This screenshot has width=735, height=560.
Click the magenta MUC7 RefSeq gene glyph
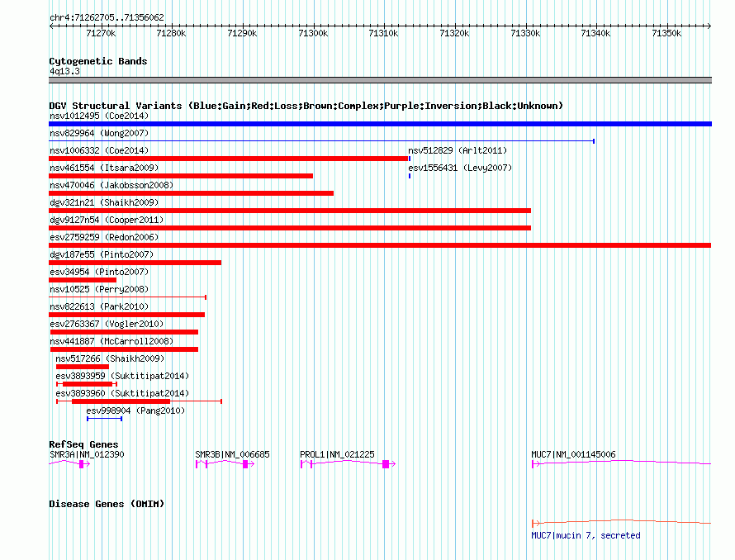[622, 464]
